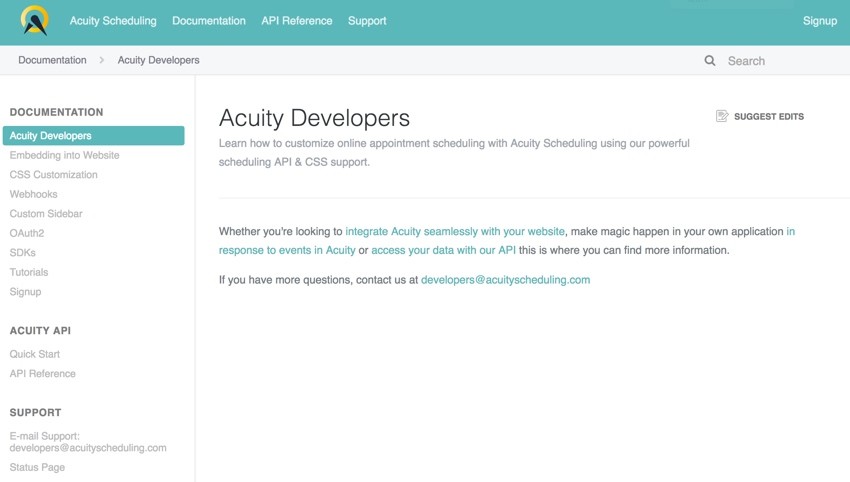Click the SUPPORT sidebar heading
The image size is (850, 482).
pos(35,413)
